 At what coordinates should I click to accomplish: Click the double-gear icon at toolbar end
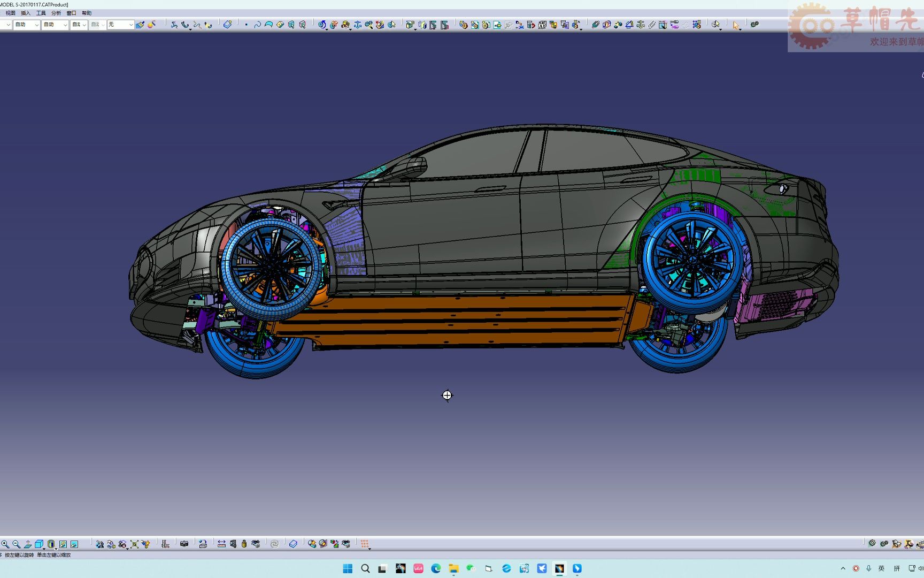754,25
